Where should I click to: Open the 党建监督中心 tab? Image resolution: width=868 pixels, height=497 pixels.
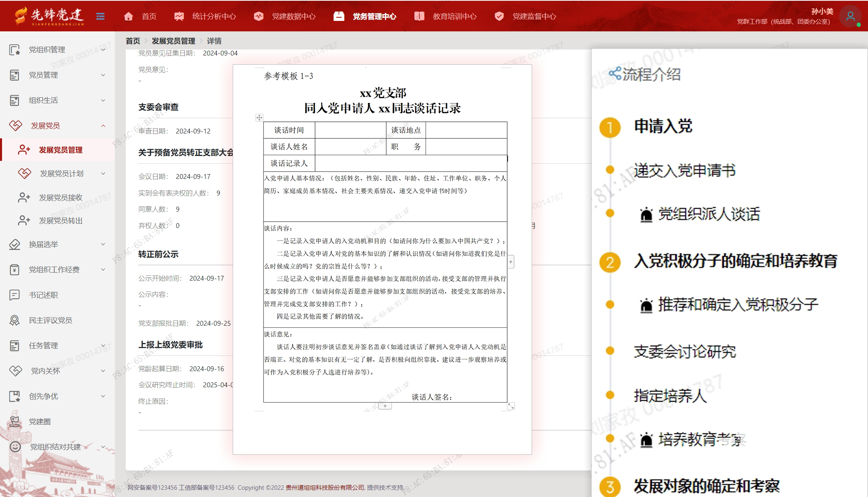(x=534, y=16)
